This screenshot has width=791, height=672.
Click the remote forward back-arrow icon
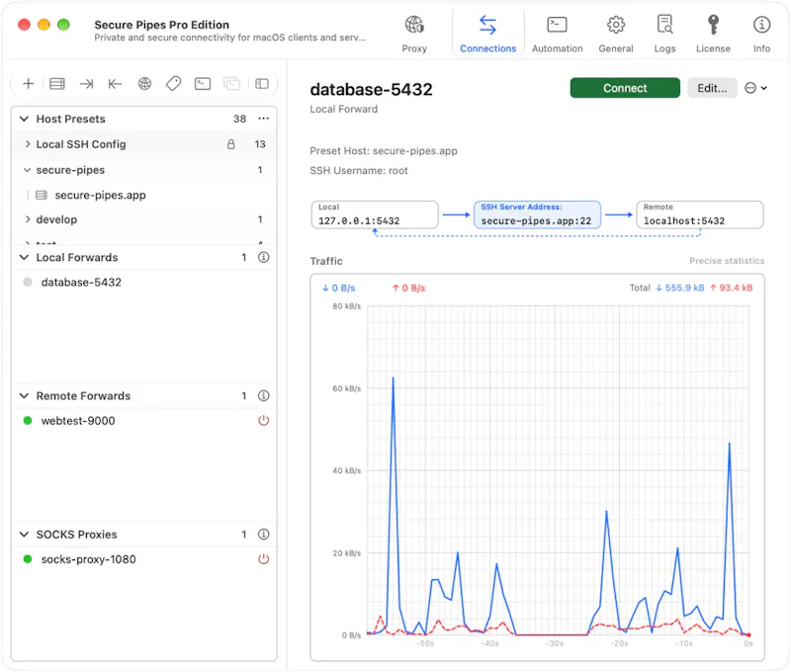(115, 84)
